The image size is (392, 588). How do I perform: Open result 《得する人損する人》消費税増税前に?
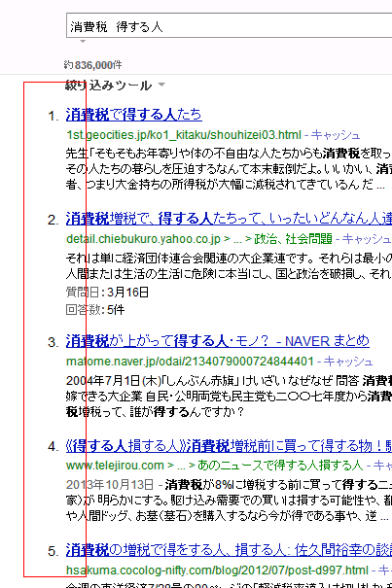click(229, 446)
